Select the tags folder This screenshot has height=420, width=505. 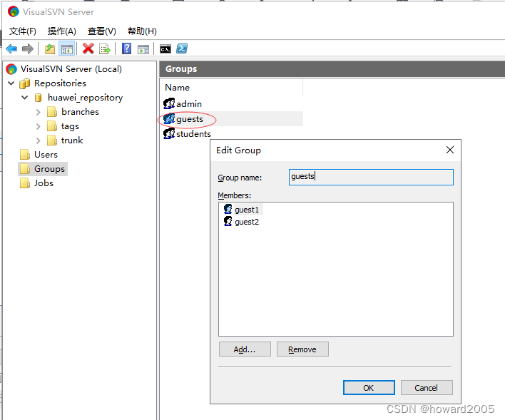click(70, 126)
